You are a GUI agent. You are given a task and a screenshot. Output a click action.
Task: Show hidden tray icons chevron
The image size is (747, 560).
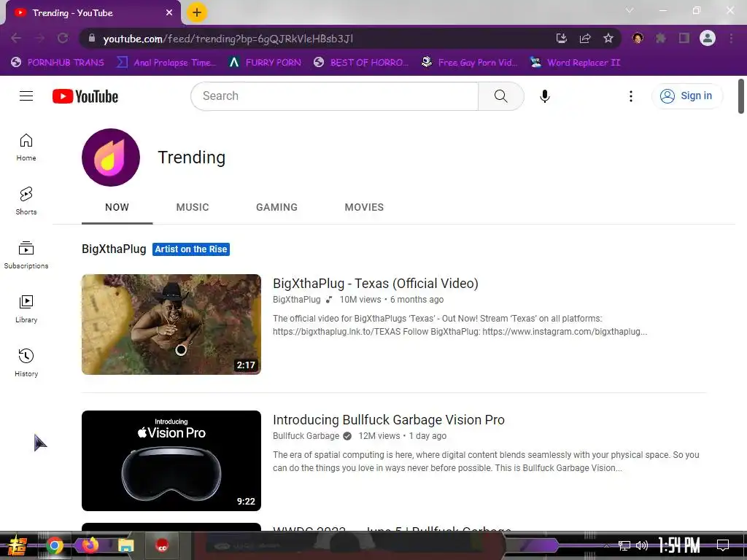(x=606, y=545)
